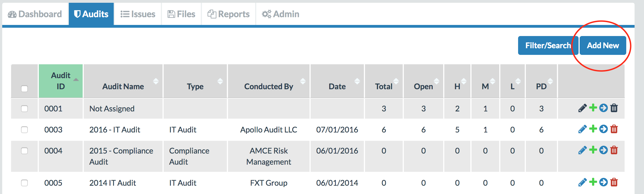Open 2016 - IT Audit via arrow icon
The image size is (644, 194).
point(604,129)
